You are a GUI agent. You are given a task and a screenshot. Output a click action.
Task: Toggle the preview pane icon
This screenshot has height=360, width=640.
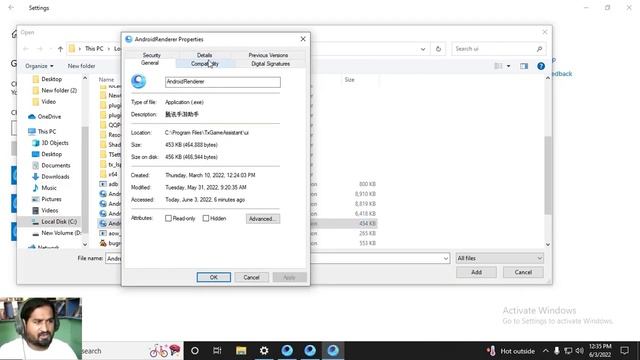(x=524, y=66)
